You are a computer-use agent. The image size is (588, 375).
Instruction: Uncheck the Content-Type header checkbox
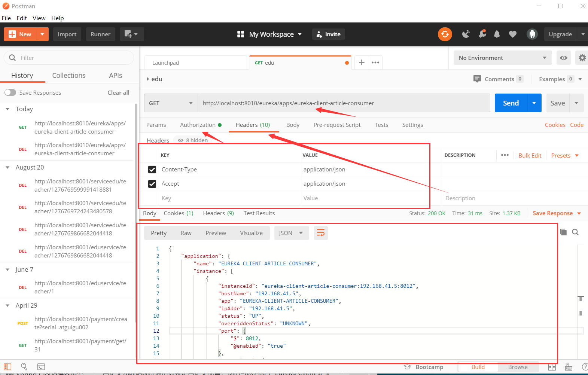point(152,170)
